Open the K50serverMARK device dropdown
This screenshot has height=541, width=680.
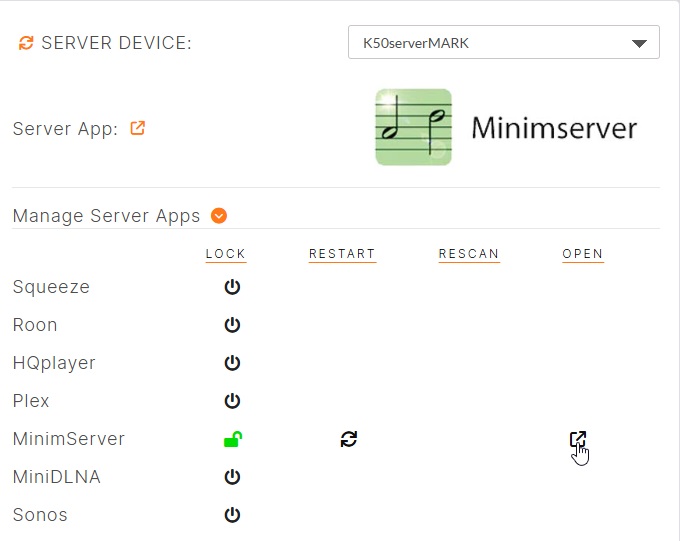[504, 43]
